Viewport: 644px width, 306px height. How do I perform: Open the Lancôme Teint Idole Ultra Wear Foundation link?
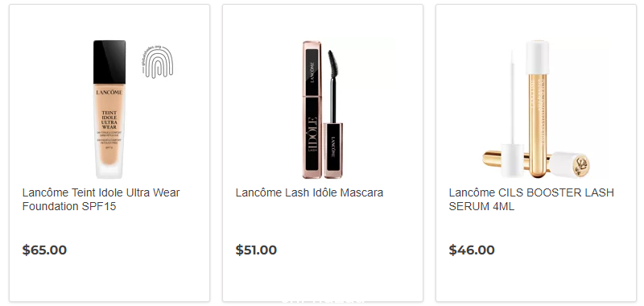point(101,199)
